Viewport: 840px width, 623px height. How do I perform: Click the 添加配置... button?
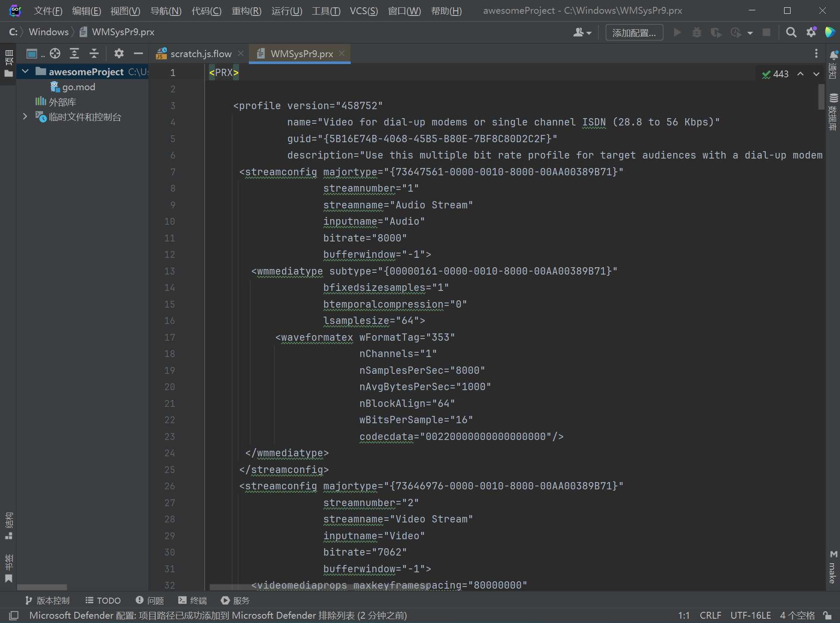634,33
